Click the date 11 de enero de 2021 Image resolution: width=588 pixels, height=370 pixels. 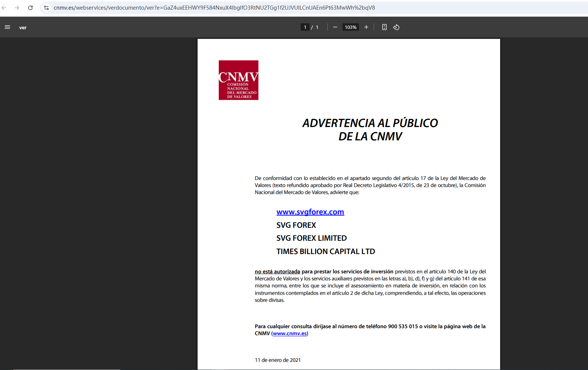278,360
